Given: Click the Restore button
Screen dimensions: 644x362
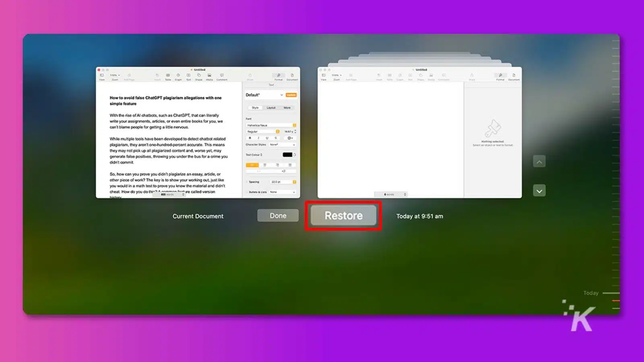Looking at the screenshot, I should click(343, 215).
